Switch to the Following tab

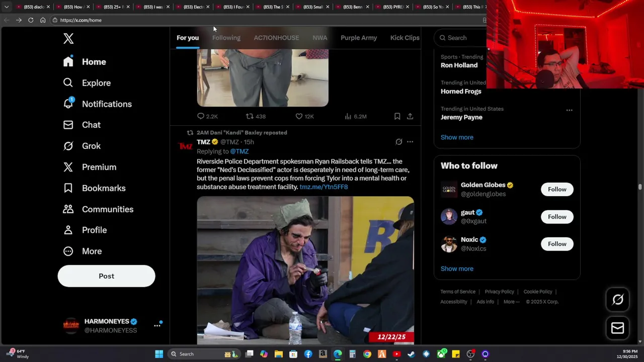click(x=226, y=38)
